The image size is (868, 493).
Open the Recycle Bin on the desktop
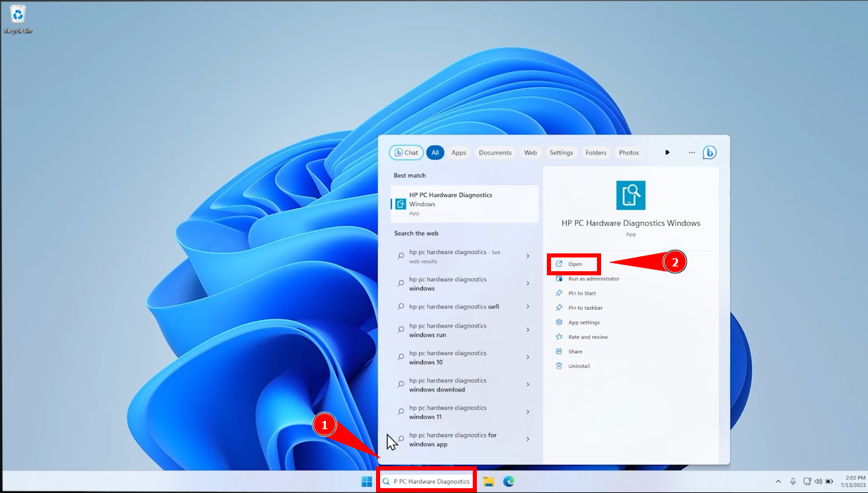(17, 15)
